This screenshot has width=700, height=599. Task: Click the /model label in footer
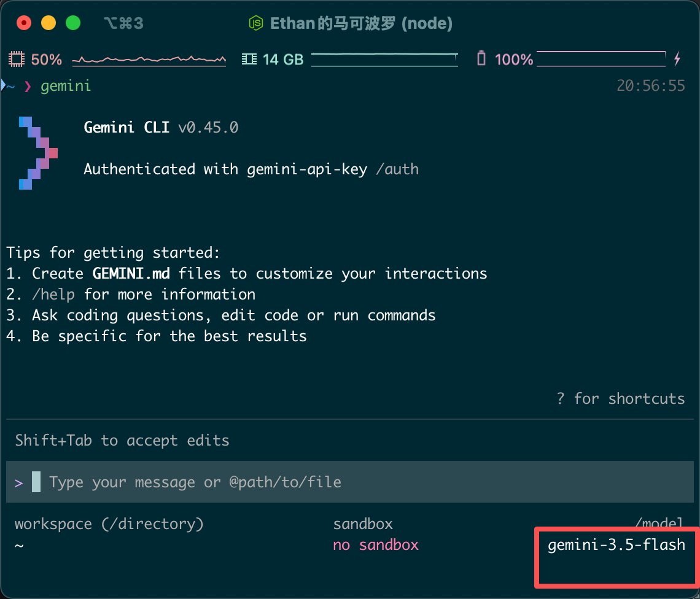coord(659,522)
